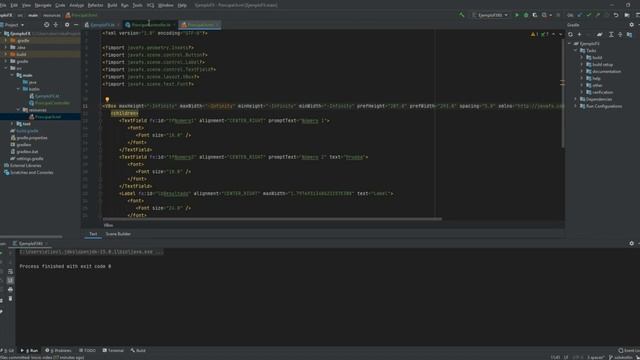
Task: Expand the build task group in Gradle panel
Action: click(x=582, y=58)
